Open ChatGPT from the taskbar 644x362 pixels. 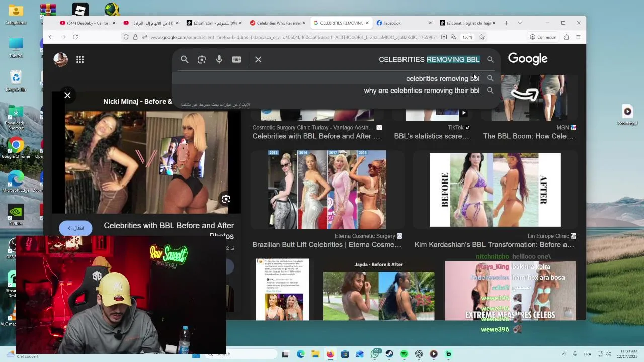click(x=419, y=354)
